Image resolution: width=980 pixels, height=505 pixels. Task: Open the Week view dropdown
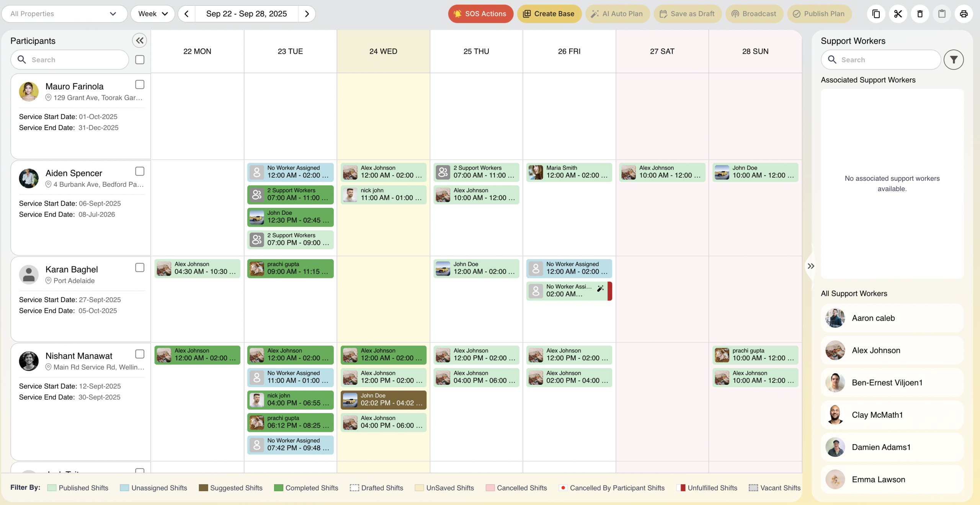coord(152,13)
